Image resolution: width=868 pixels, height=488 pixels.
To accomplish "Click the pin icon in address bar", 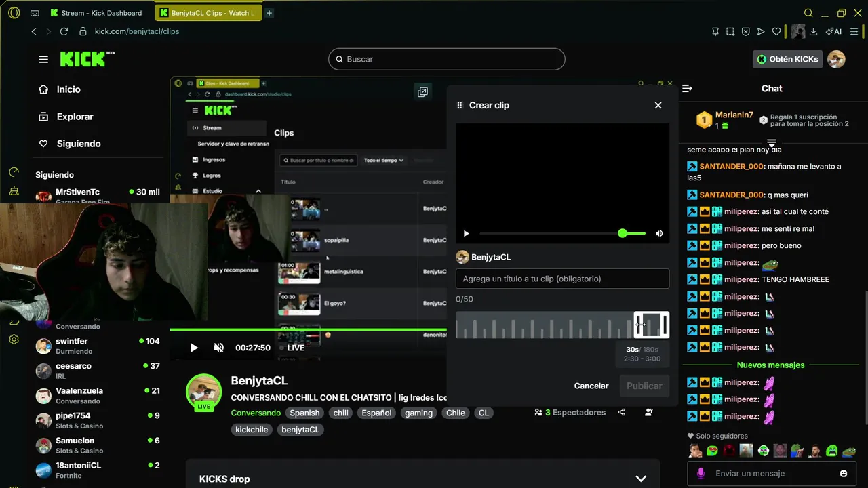I will tap(715, 31).
